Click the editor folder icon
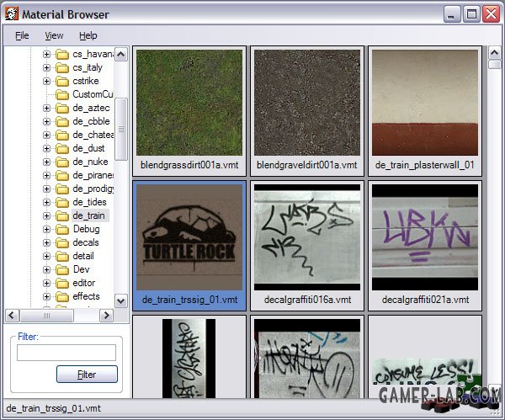This screenshot has height=420, width=505. point(62,283)
